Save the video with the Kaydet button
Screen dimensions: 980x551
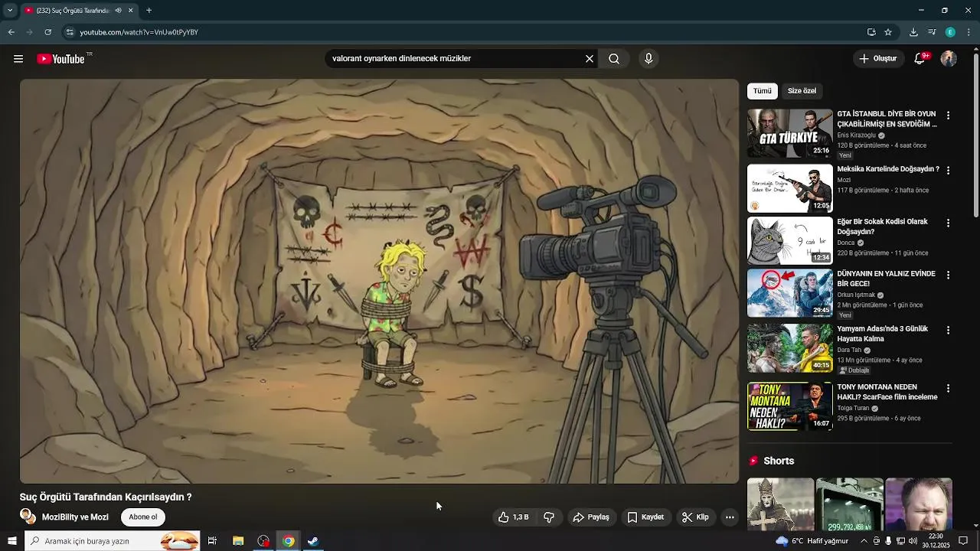(645, 517)
